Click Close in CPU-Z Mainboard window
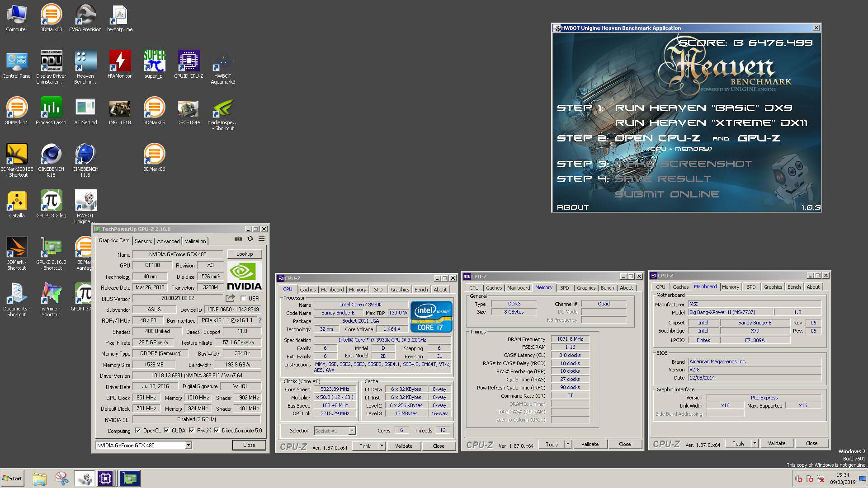This screenshot has height=488, width=868. pos(811,443)
